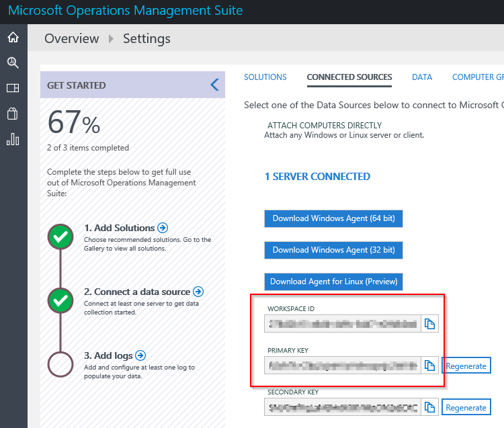
Task: Copy the Workspace ID value
Action: tap(429, 325)
